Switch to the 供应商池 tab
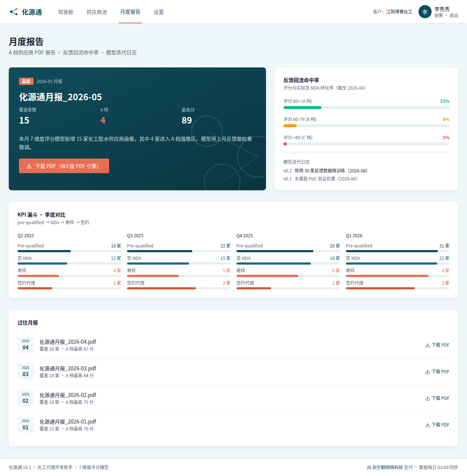Viewport: 467px width, 476px height. [97, 12]
